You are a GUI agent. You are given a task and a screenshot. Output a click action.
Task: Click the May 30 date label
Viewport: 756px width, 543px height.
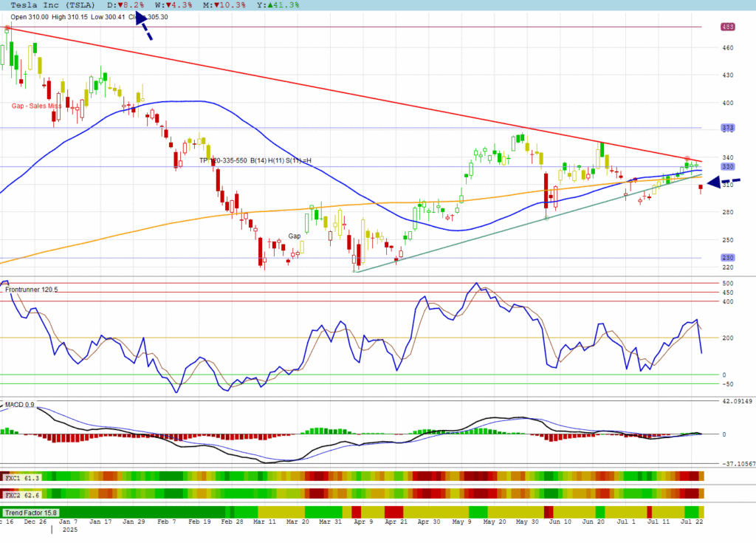coord(527,522)
